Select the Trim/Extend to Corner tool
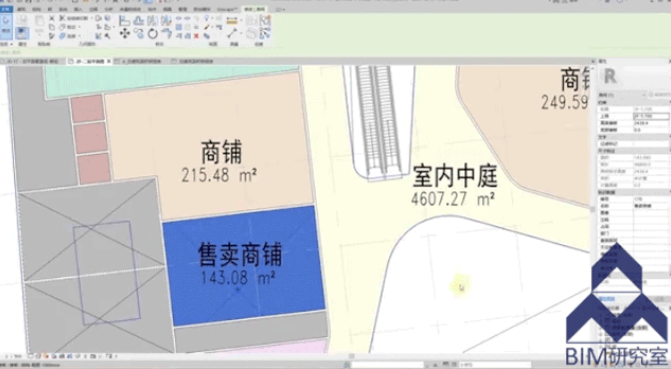The image size is (671, 369). pos(166,33)
